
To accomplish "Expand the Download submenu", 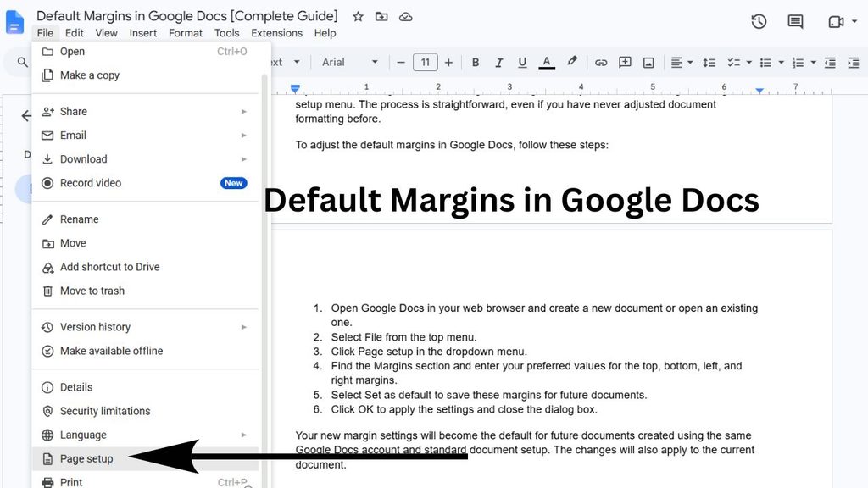I will coord(145,158).
